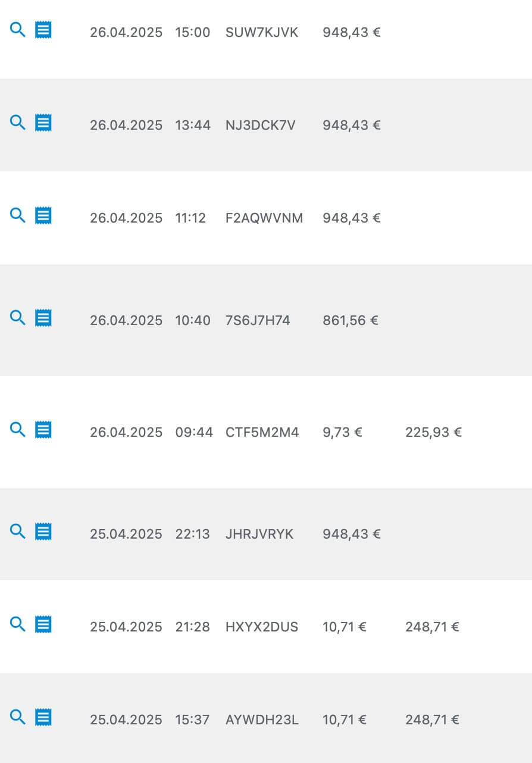Inspect transaction F2AQWVNM with magnifier icon
Image resolution: width=532 pixels, height=763 pixels.
[18, 215]
